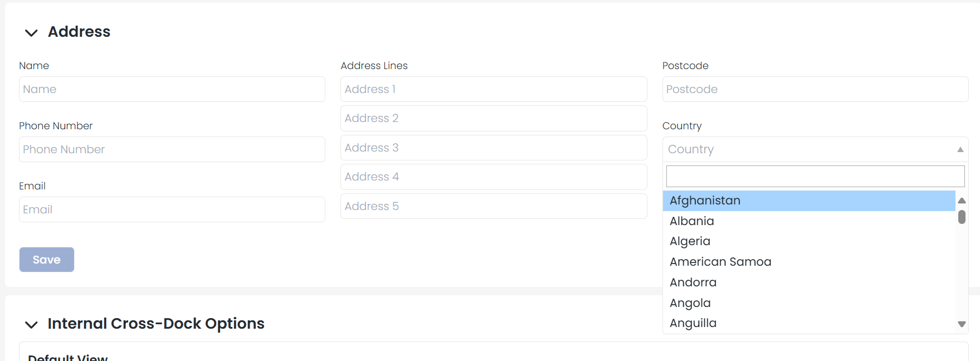The width and height of the screenshot is (980, 361).
Task: Click the country search box
Action: (x=815, y=177)
